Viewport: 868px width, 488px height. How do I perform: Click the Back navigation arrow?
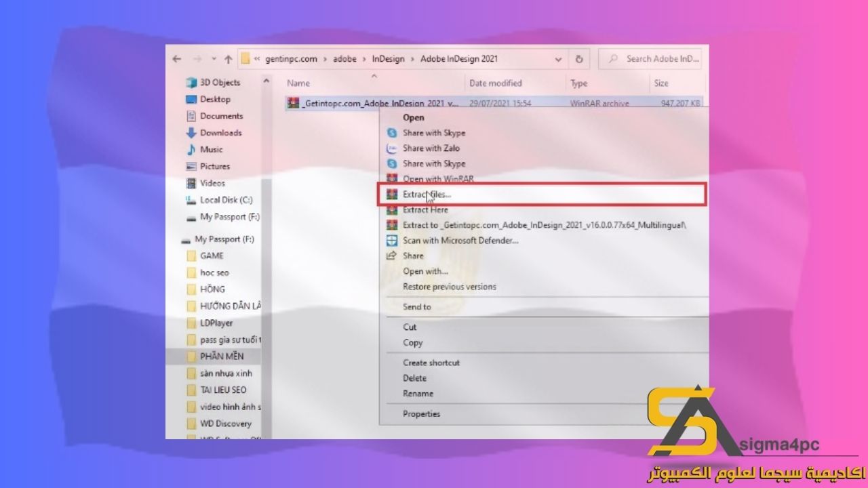point(177,59)
